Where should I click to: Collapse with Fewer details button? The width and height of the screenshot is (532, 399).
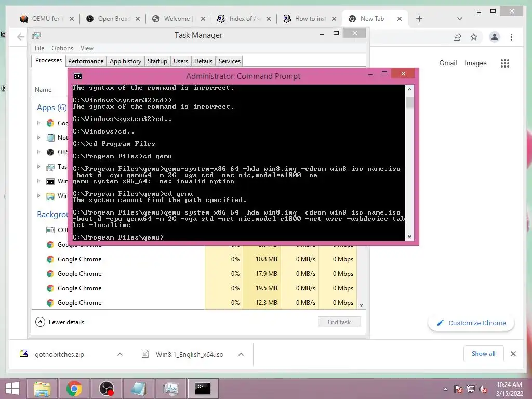[60, 322]
